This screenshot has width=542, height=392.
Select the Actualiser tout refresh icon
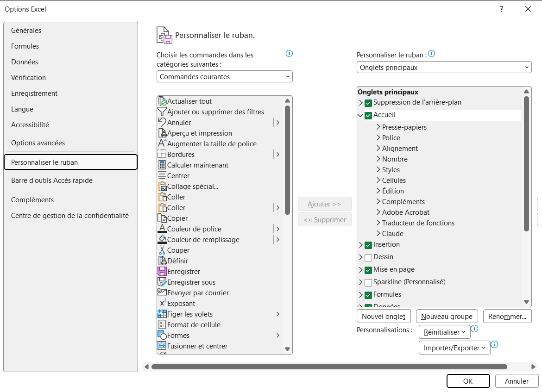point(163,101)
